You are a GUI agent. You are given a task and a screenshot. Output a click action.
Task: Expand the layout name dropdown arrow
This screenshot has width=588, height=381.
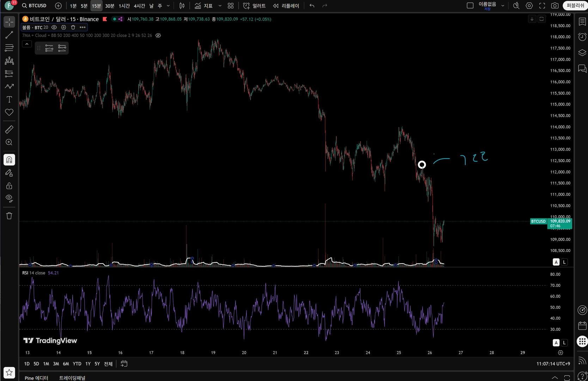[x=503, y=6]
